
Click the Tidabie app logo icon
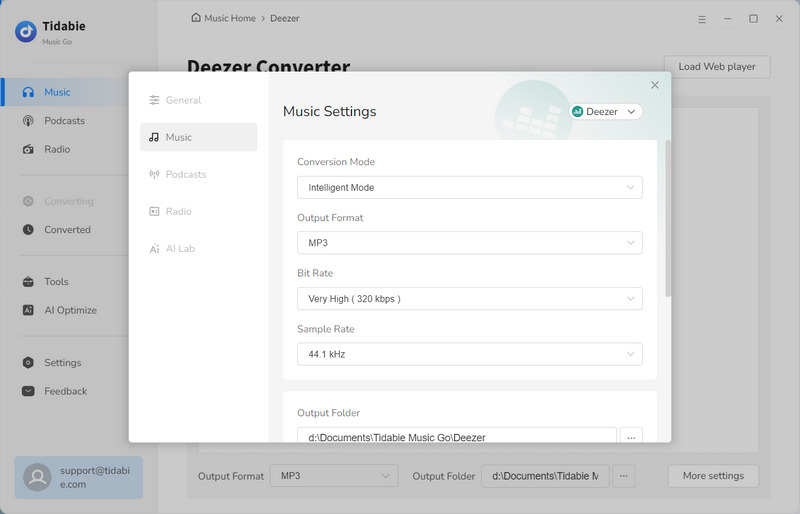[x=26, y=32]
